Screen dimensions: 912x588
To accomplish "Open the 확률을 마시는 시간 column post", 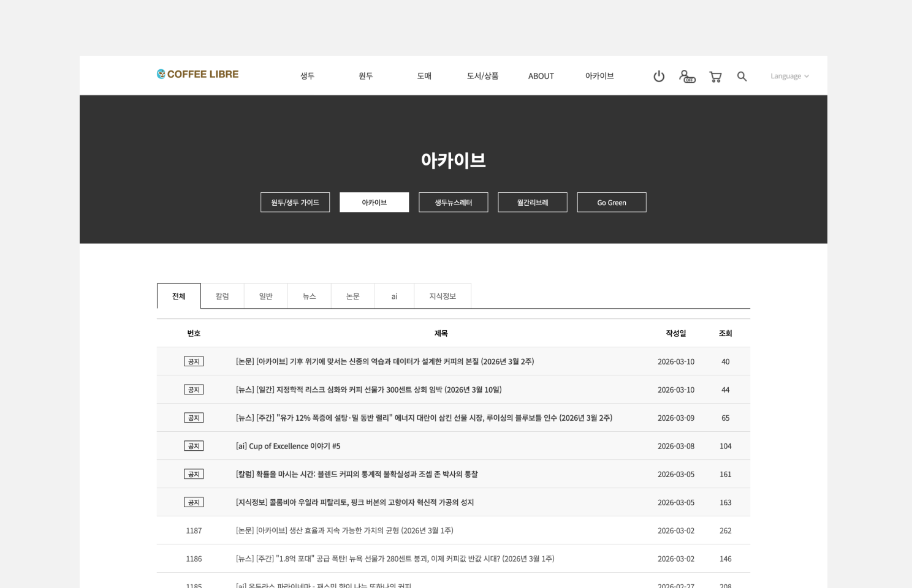I will pyautogui.click(x=357, y=474).
